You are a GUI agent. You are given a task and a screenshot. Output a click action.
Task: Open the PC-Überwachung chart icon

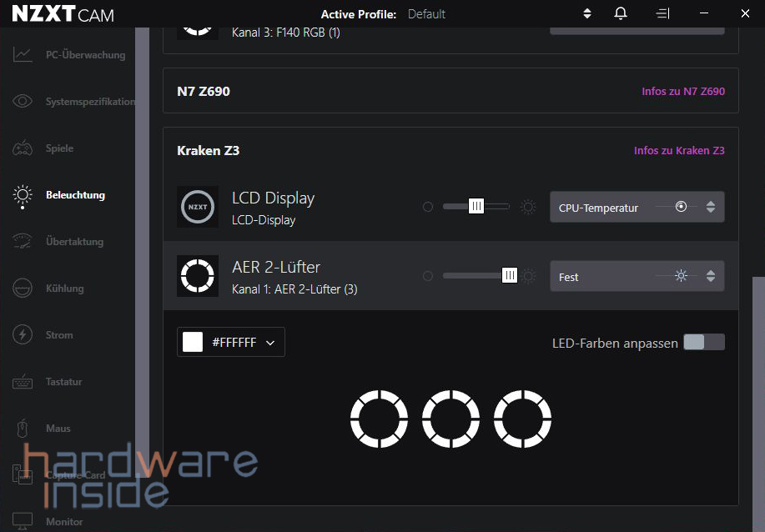[x=23, y=54]
